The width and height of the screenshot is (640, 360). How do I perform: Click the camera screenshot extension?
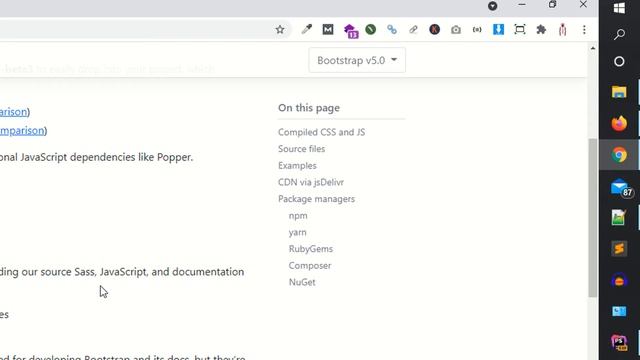pos(456,29)
